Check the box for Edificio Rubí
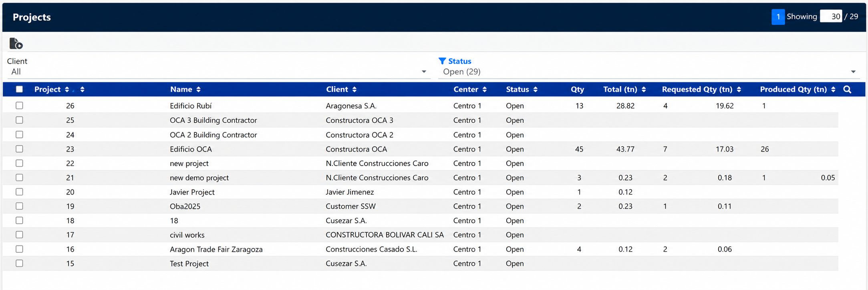Screen dimensions: 868x290 19,106
